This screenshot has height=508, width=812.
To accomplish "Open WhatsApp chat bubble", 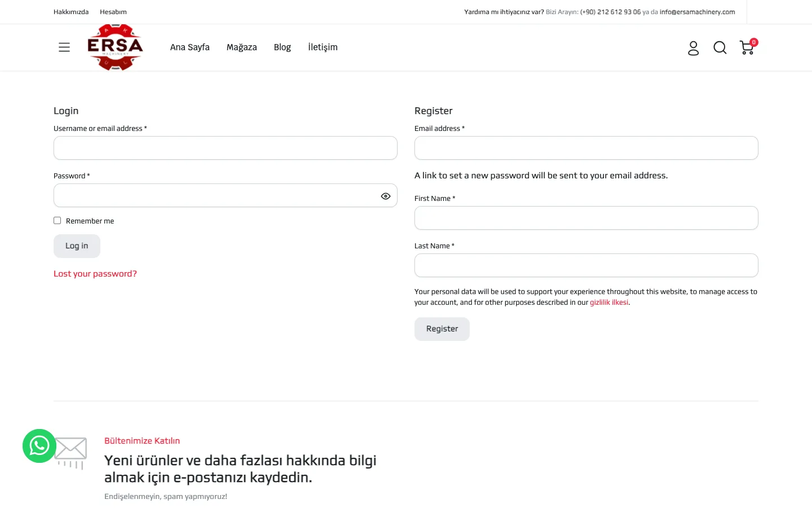I will (39, 446).
